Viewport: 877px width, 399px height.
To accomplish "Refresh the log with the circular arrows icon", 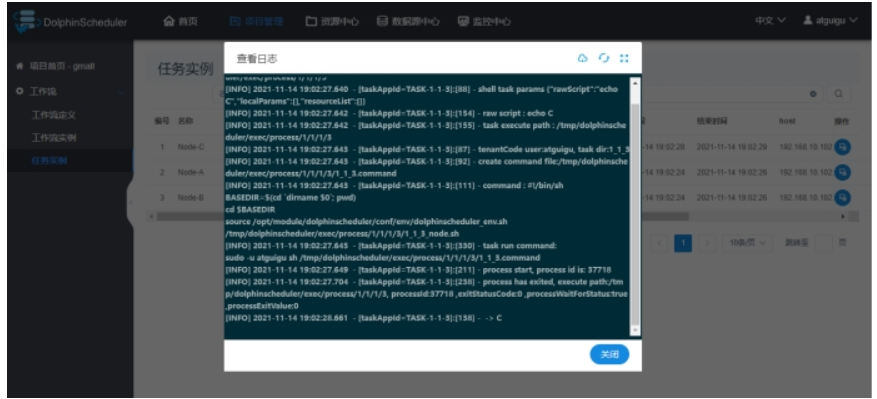I will [603, 58].
